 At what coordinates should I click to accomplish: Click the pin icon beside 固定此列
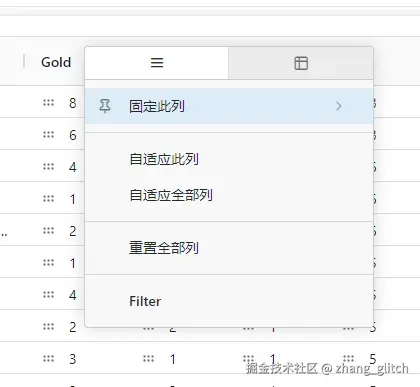click(x=105, y=106)
